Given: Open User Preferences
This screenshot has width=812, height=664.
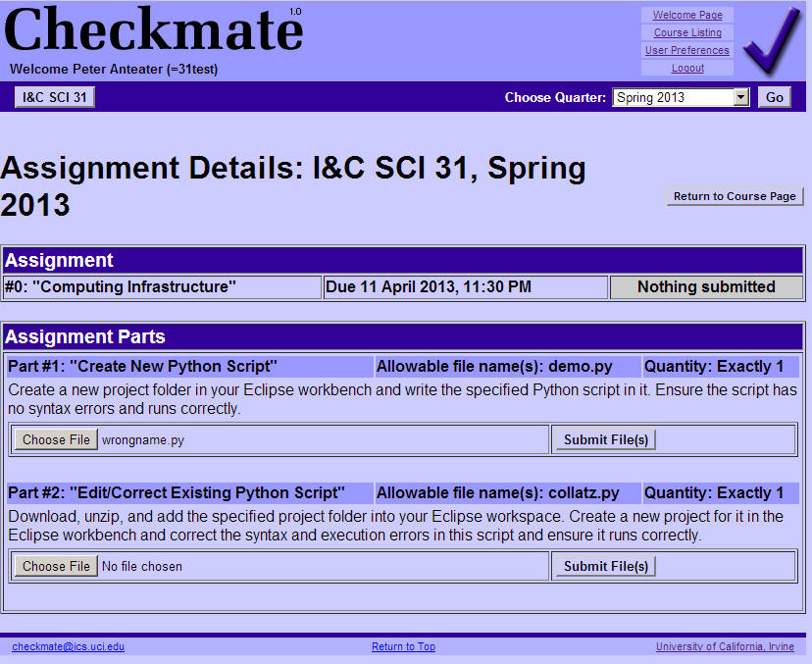Looking at the screenshot, I should (x=686, y=50).
